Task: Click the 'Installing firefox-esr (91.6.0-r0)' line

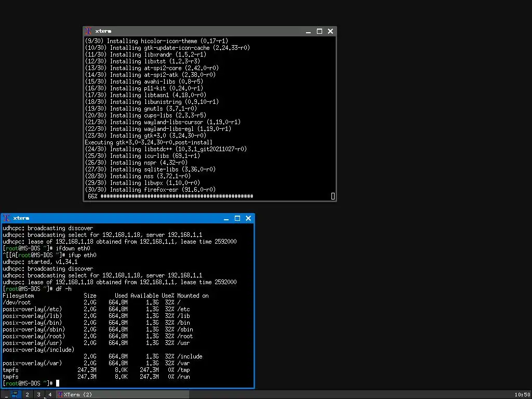Action: pos(150,190)
